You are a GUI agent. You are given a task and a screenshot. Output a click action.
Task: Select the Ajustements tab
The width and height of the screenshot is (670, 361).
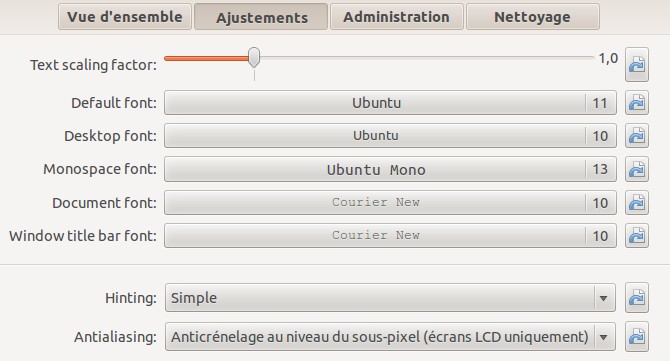tap(261, 17)
